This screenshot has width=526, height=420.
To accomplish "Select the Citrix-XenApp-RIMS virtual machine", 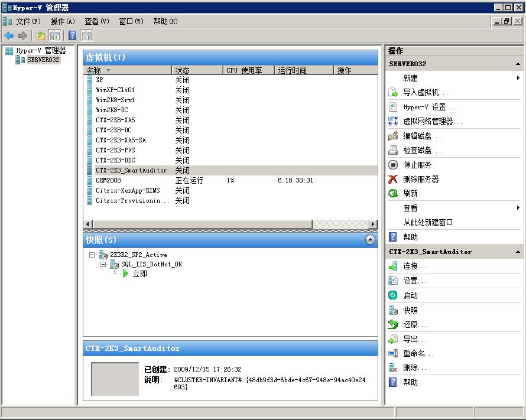I will point(128,190).
